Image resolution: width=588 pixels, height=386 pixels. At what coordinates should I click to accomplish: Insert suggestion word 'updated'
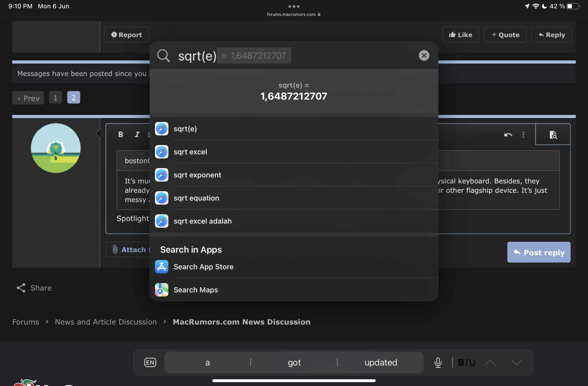coord(381,362)
